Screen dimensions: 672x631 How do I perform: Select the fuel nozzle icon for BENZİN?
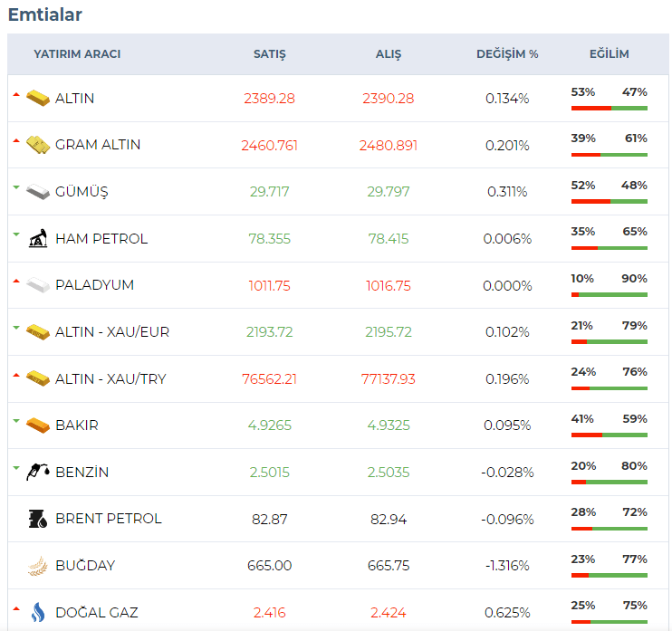point(37,472)
